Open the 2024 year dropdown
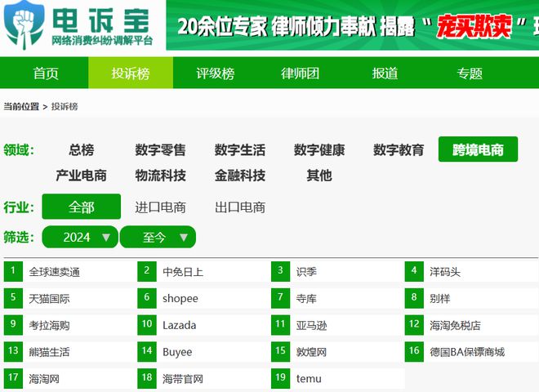539x392 pixels. [x=80, y=237]
